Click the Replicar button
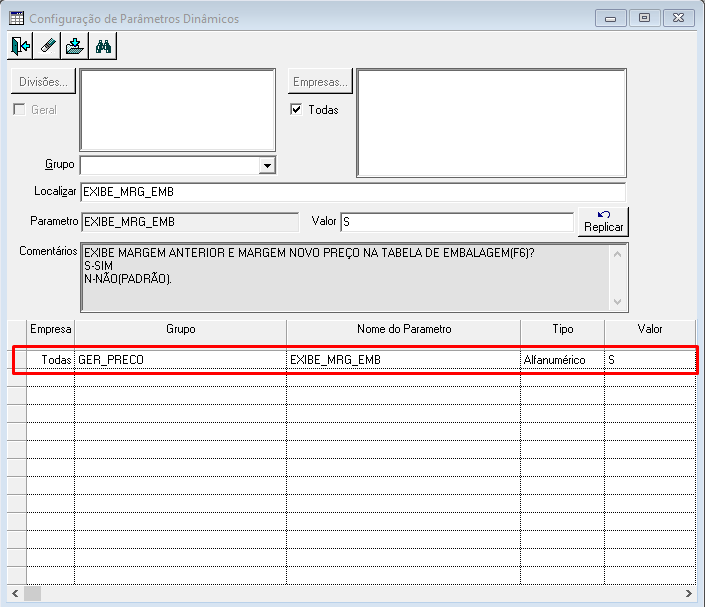This screenshot has height=607, width=705. (603, 222)
